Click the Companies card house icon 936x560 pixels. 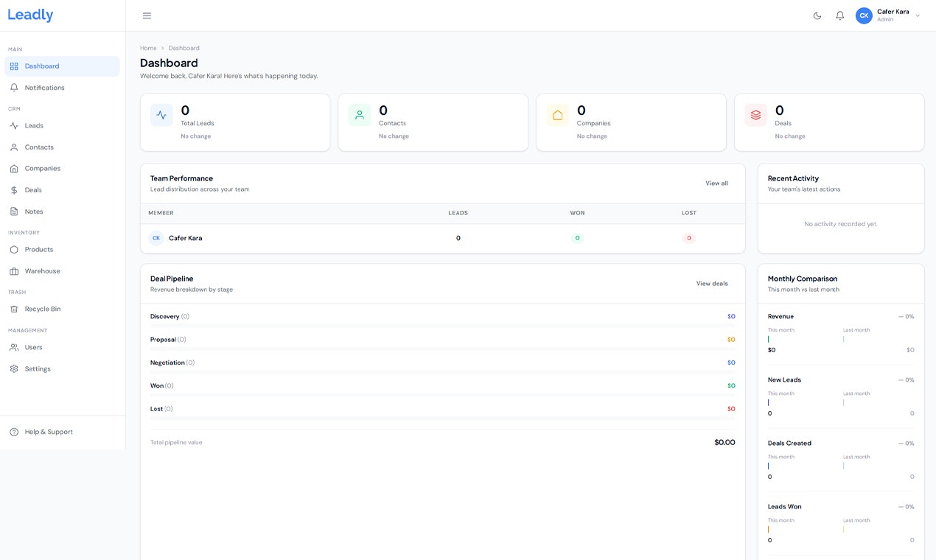click(x=558, y=115)
